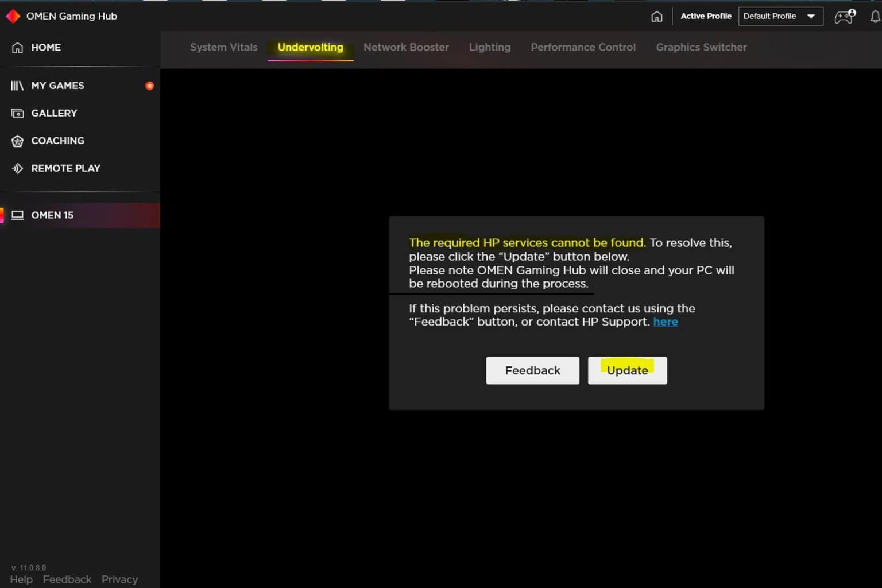
Task: Open the Privacy link in the footer
Action: (x=119, y=579)
